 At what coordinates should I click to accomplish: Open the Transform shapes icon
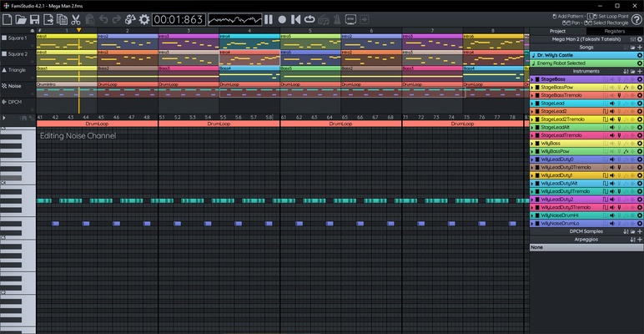(x=130, y=19)
